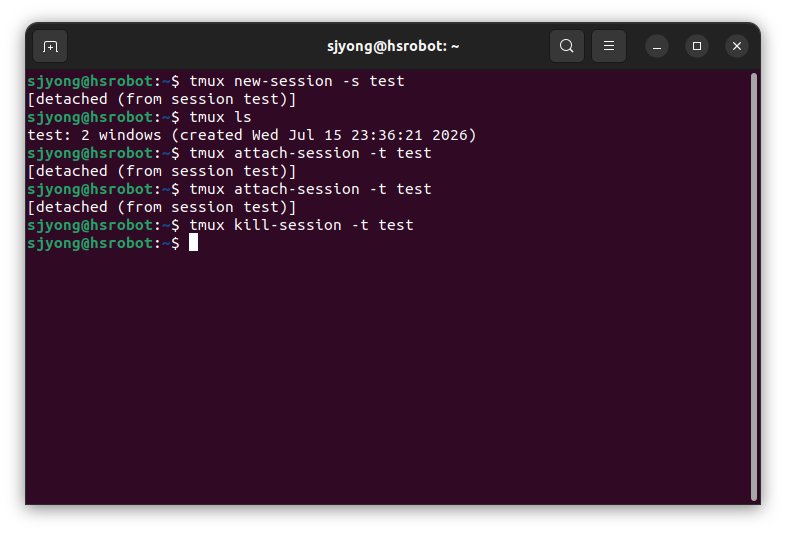Close the terminal window
Screen dimensions: 786x533
(x=737, y=46)
